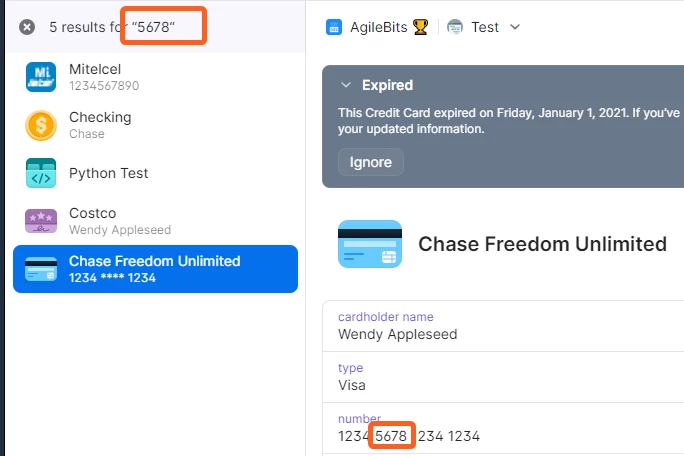Open the Mitelcel item icon
This screenshot has height=456, width=684.
(41, 77)
